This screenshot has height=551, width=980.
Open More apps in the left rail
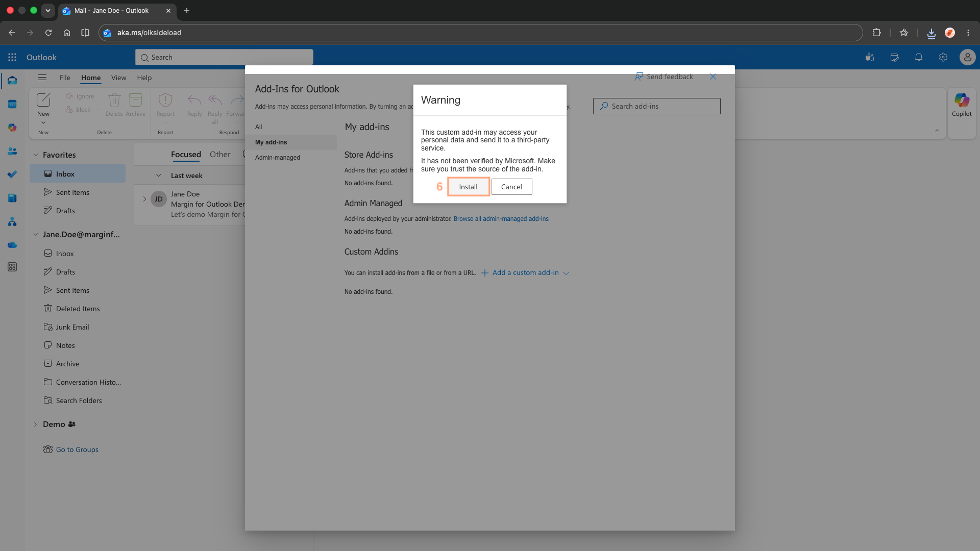12,267
